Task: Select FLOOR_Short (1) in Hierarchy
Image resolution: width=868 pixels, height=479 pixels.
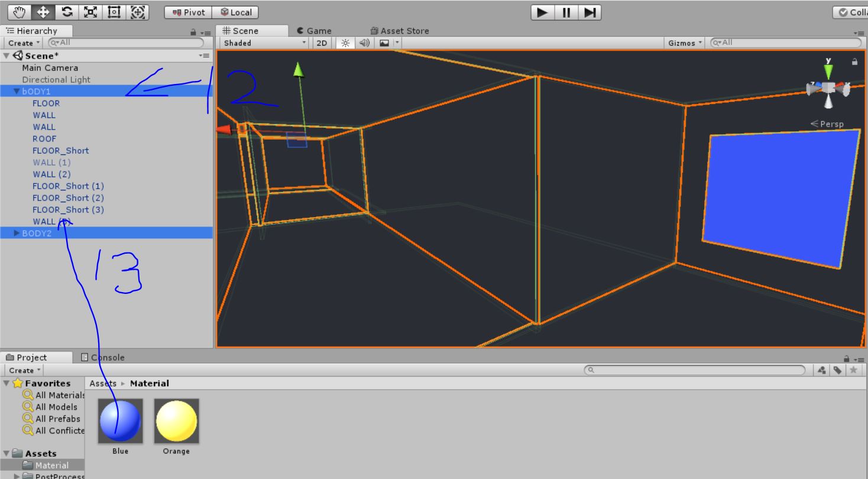Action: click(68, 186)
